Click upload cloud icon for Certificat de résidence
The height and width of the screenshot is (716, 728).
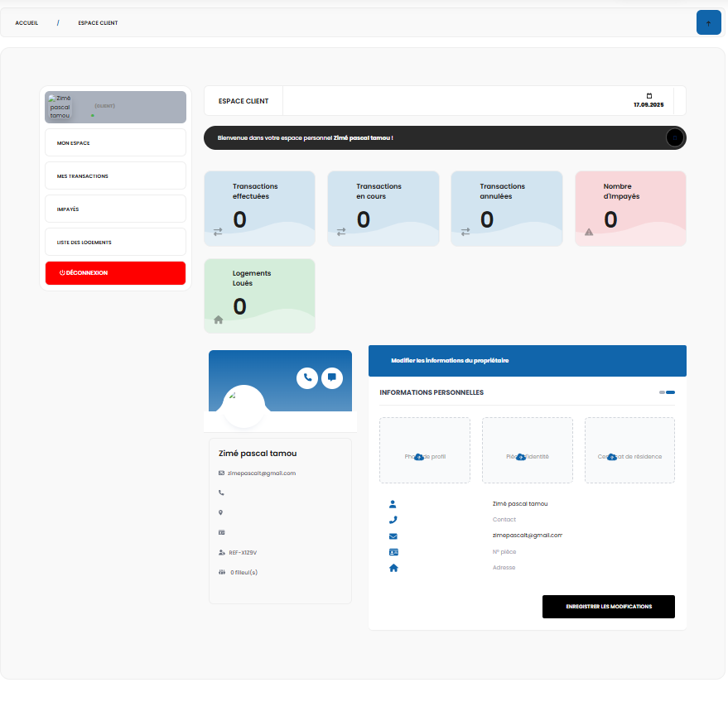point(612,457)
